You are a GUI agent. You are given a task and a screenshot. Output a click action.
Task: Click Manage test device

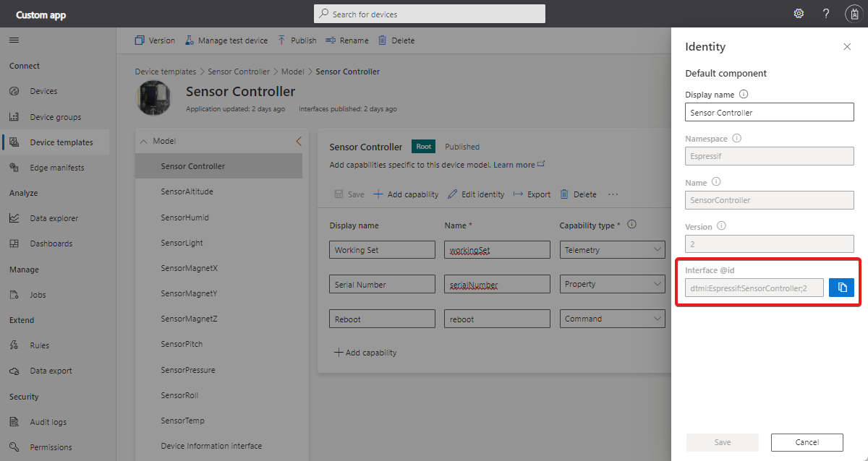(226, 40)
